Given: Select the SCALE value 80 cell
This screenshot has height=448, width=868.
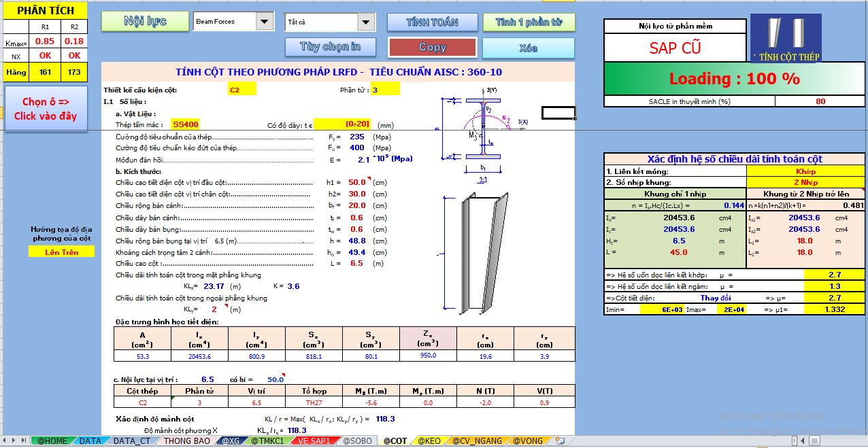Looking at the screenshot, I should click(820, 101).
